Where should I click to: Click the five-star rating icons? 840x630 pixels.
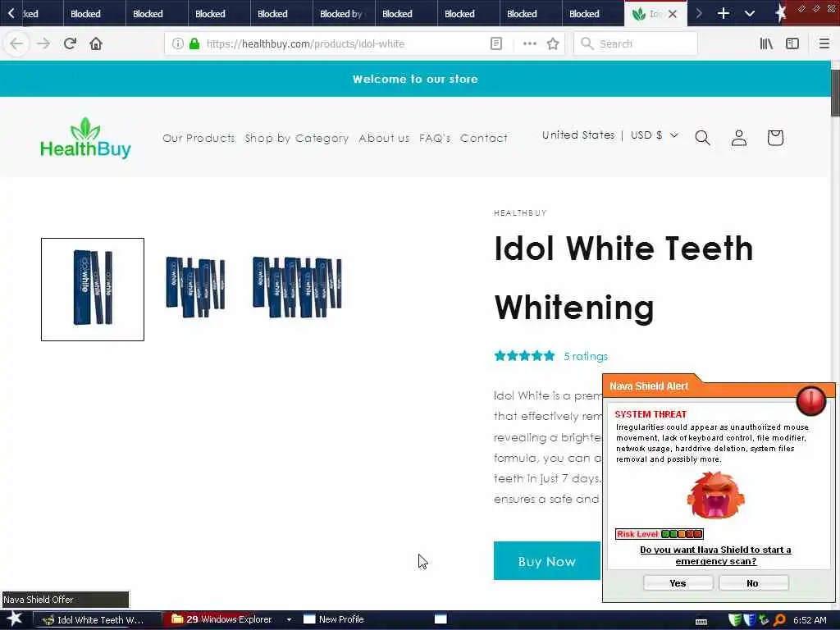click(x=524, y=356)
